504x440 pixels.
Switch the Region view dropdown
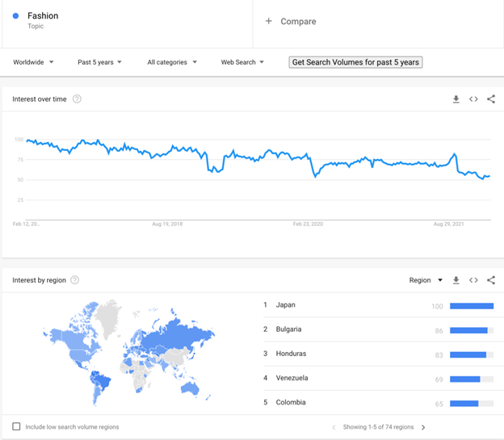(426, 280)
